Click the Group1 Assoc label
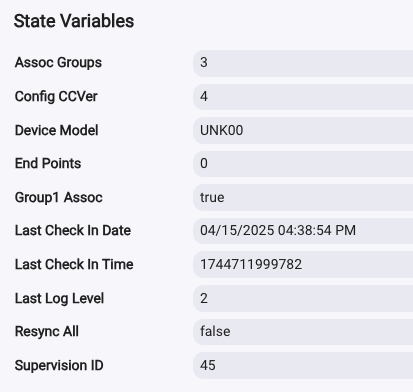 point(59,198)
